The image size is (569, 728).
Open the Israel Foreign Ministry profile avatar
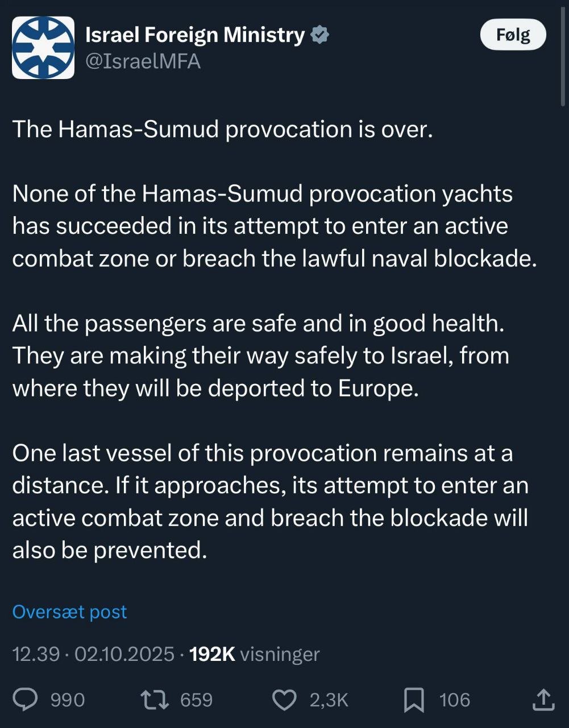(43, 47)
